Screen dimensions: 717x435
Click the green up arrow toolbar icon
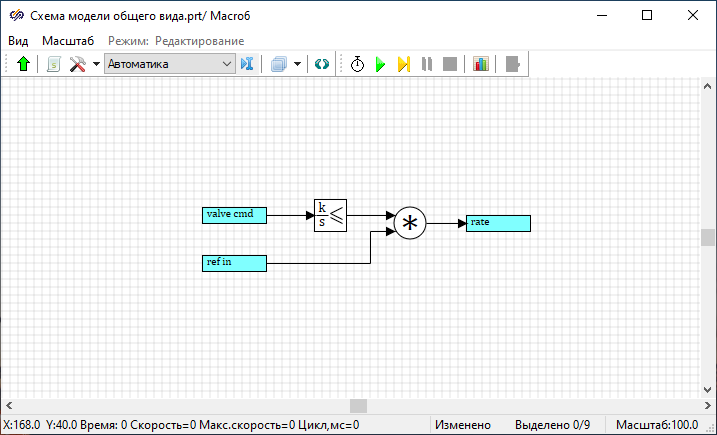[24, 64]
